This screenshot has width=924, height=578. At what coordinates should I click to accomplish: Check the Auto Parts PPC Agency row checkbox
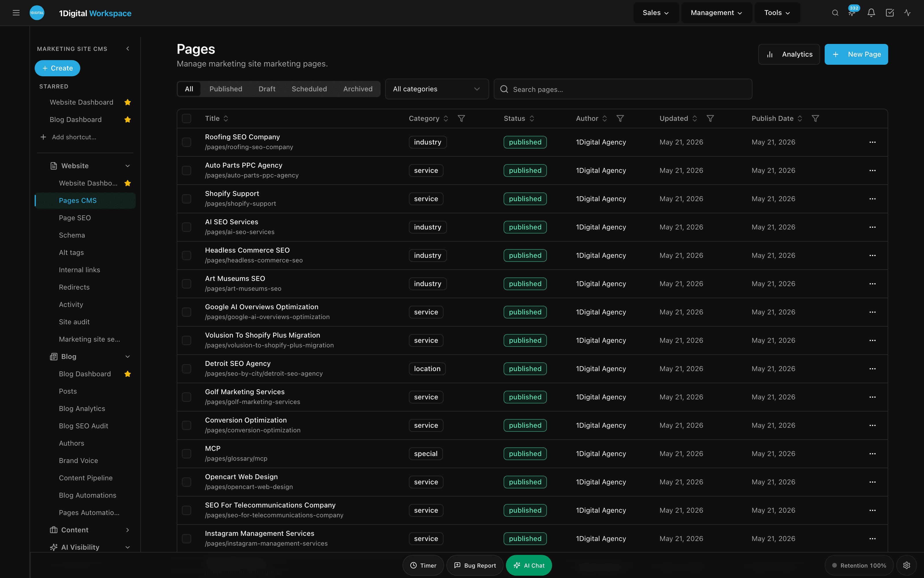186,171
